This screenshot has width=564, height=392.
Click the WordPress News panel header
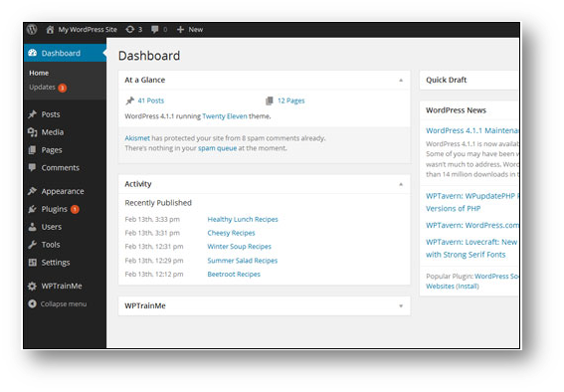click(470, 110)
